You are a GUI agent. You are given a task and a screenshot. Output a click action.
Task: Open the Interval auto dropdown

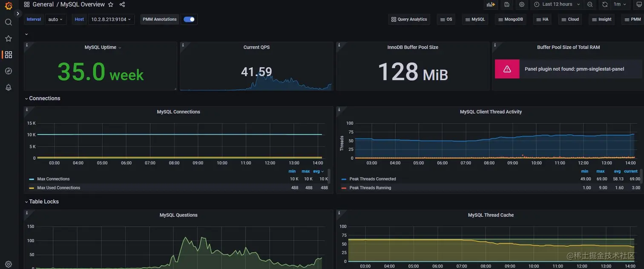point(56,19)
